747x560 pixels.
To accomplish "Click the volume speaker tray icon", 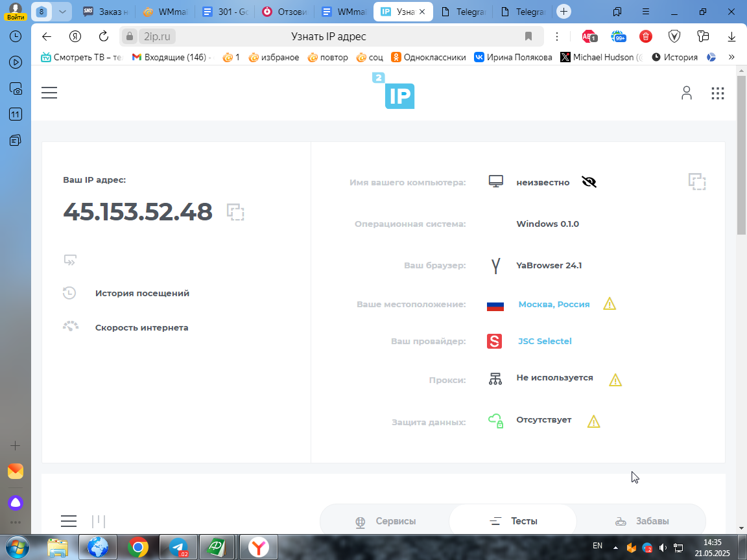I will 663,548.
